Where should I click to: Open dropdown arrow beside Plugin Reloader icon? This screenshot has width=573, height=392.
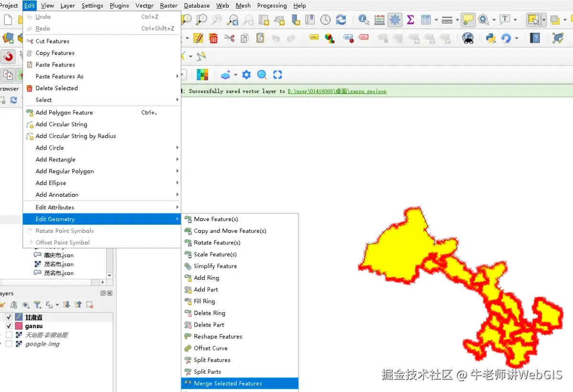tap(516, 38)
